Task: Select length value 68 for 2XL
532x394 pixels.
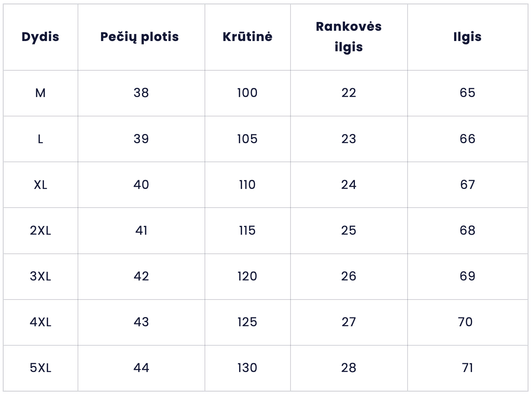Action: [x=467, y=231]
